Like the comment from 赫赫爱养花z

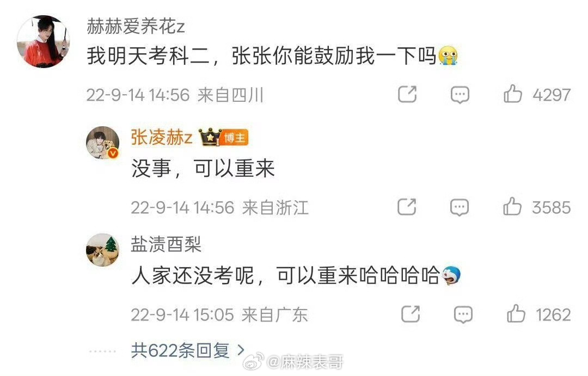coord(513,94)
